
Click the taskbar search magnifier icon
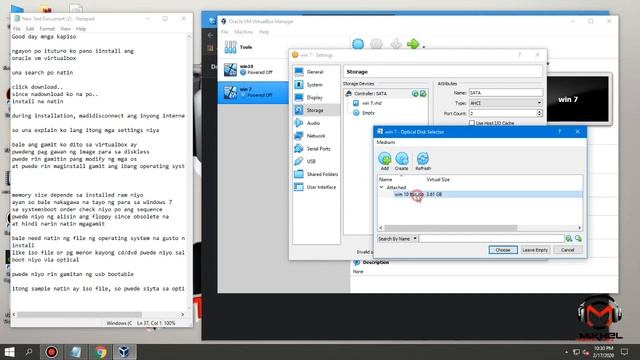pyautogui.click(x=29, y=352)
